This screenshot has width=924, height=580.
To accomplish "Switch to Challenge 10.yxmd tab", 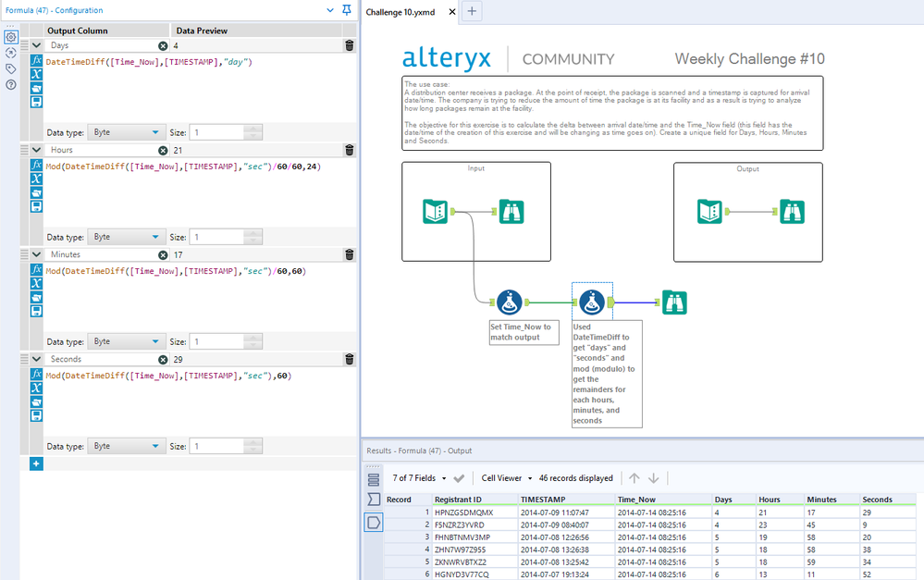I will [x=402, y=11].
